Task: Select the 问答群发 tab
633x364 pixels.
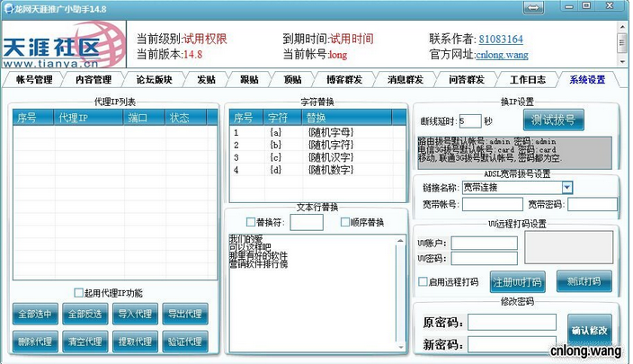Action: (467, 79)
